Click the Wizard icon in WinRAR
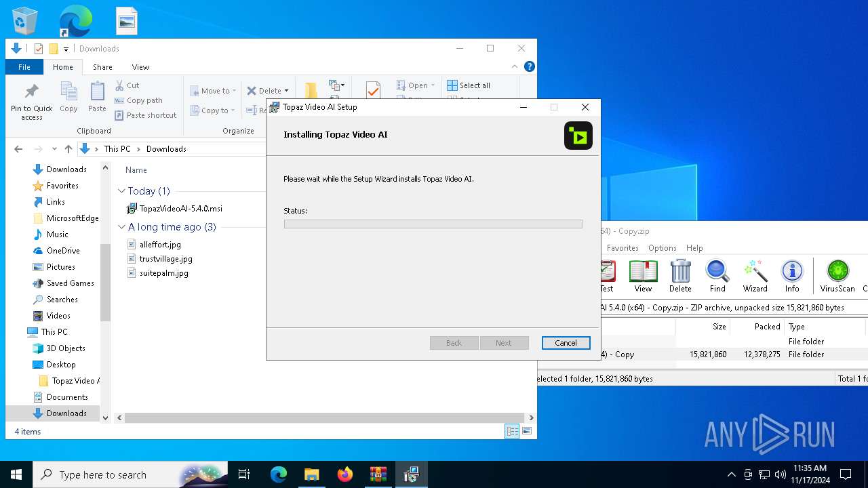Viewport: 868px width, 488px height. (755, 277)
